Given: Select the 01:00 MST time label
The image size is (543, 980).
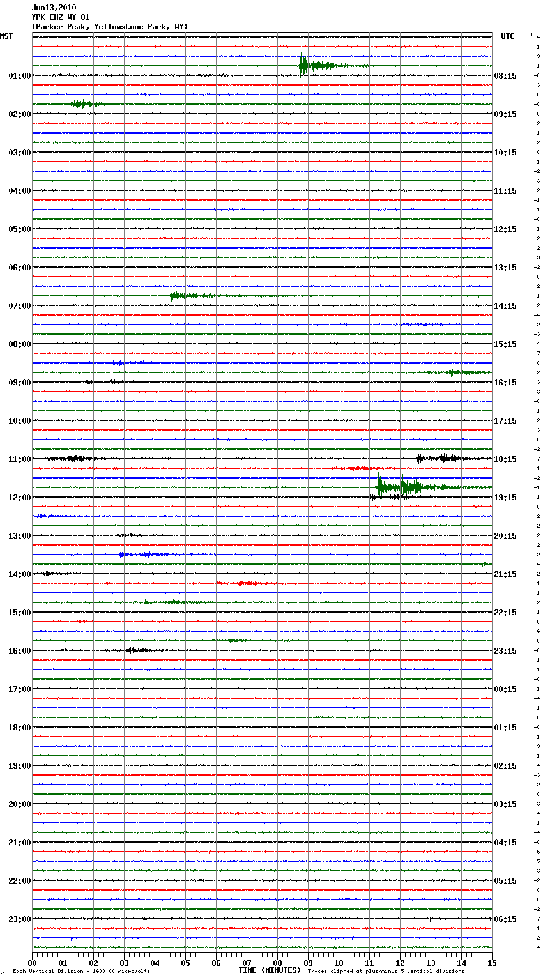Looking at the screenshot, I should click(19, 76).
